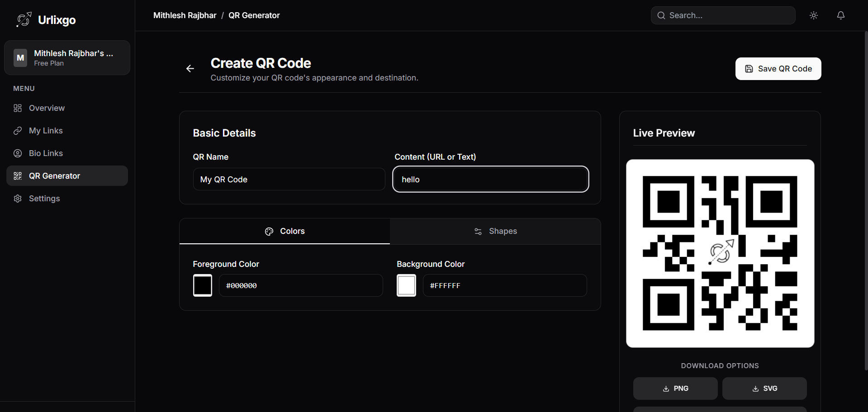Toggle the light theme sun icon

click(x=814, y=15)
